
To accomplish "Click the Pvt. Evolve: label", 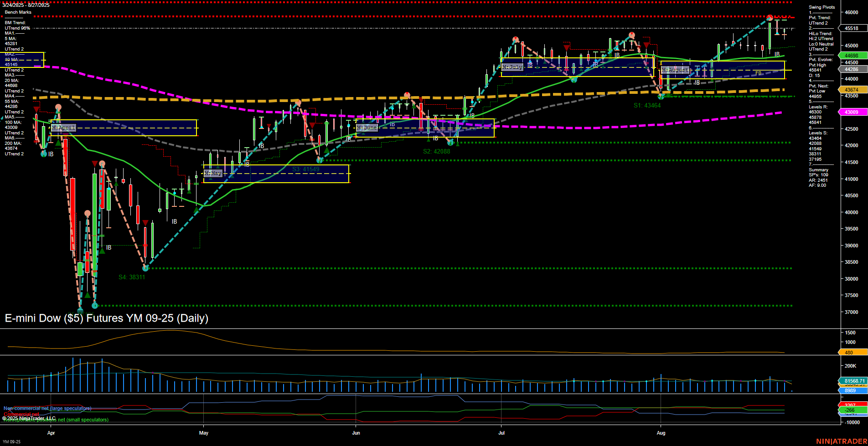I will click(x=821, y=60).
